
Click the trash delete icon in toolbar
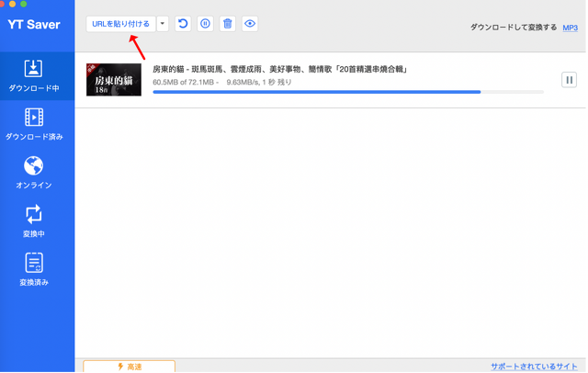click(x=227, y=24)
